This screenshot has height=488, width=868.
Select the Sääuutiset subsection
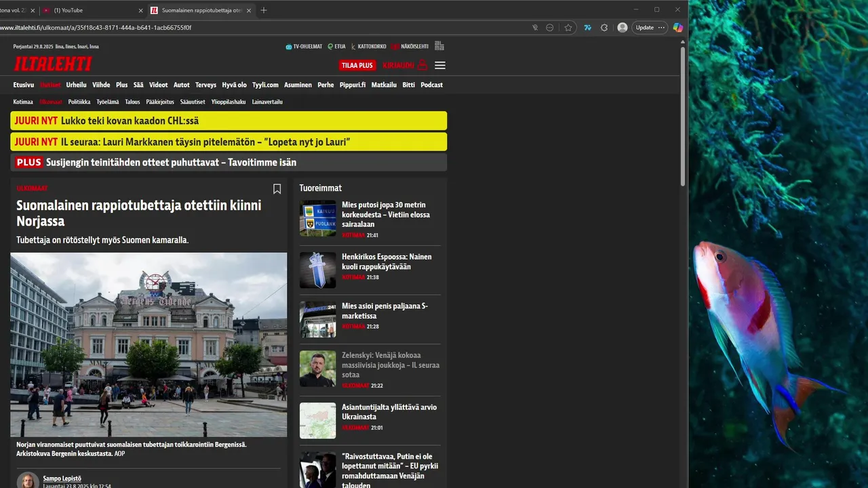[x=193, y=102]
